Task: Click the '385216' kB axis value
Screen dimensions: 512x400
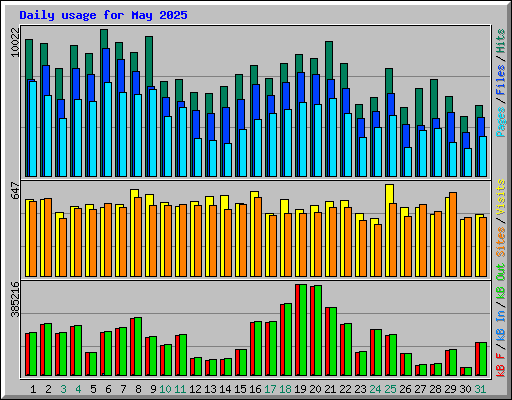Action: coord(15,299)
